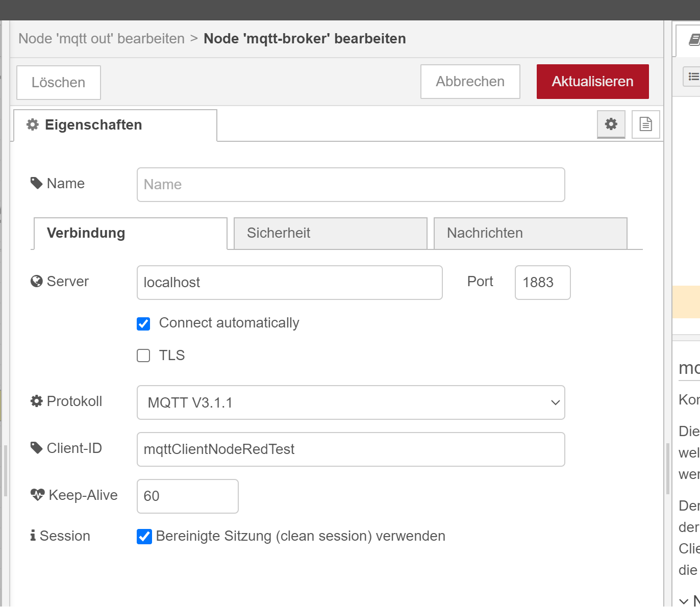This screenshot has width=700, height=607.
Task: Click the Abbrechen button
Action: 470,82
